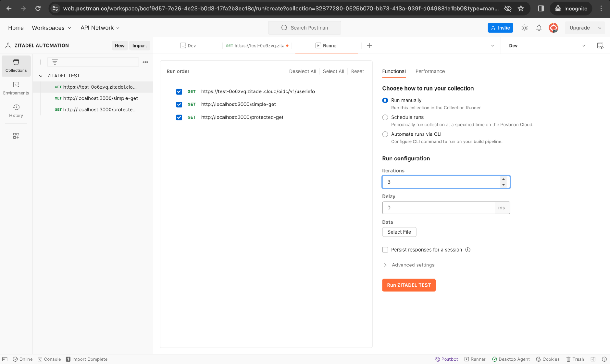The height and width of the screenshot is (364, 610).
Task: Click the filter icon in collections sidebar
Action: click(55, 62)
